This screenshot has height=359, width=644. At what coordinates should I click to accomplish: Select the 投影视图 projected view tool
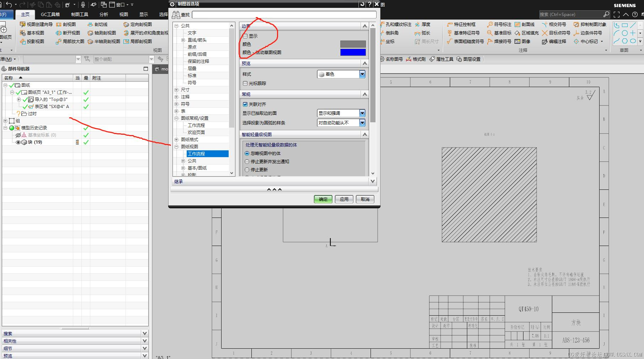[x=32, y=41]
